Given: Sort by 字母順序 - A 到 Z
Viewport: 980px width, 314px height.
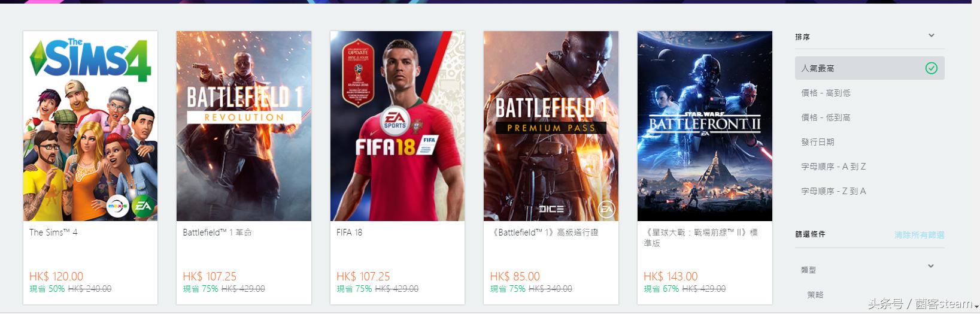Looking at the screenshot, I should click(x=833, y=167).
